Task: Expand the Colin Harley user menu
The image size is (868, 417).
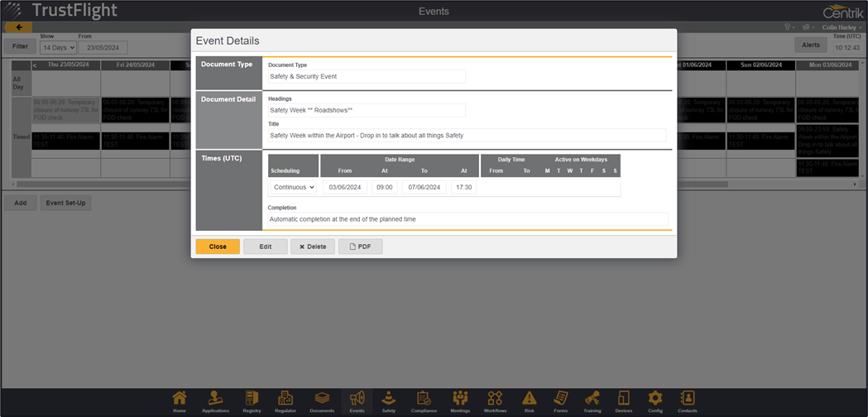Action: click(837, 27)
